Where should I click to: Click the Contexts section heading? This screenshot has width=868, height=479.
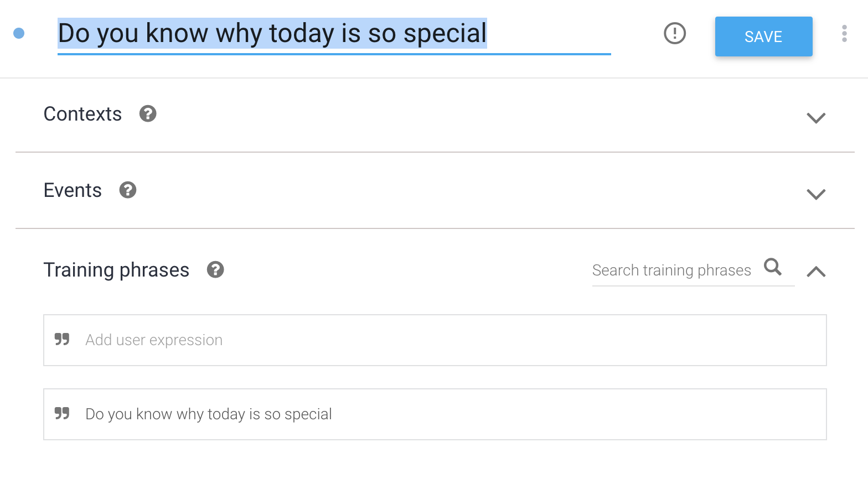[x=82, y=114]
